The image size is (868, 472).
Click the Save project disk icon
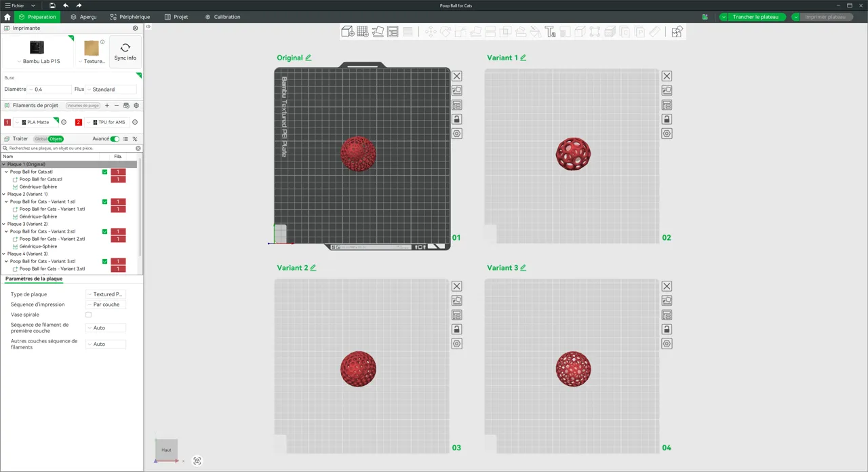pos(52,5)
